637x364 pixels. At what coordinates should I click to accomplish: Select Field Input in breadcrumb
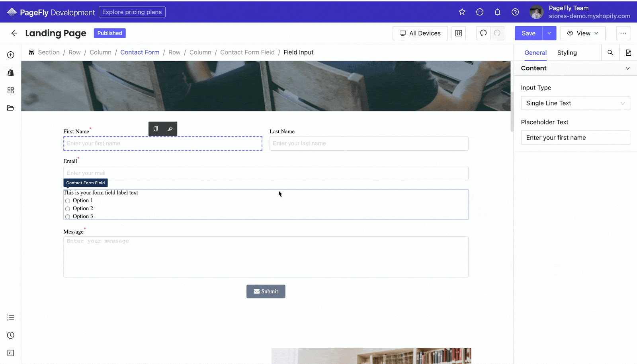(298, 52)
